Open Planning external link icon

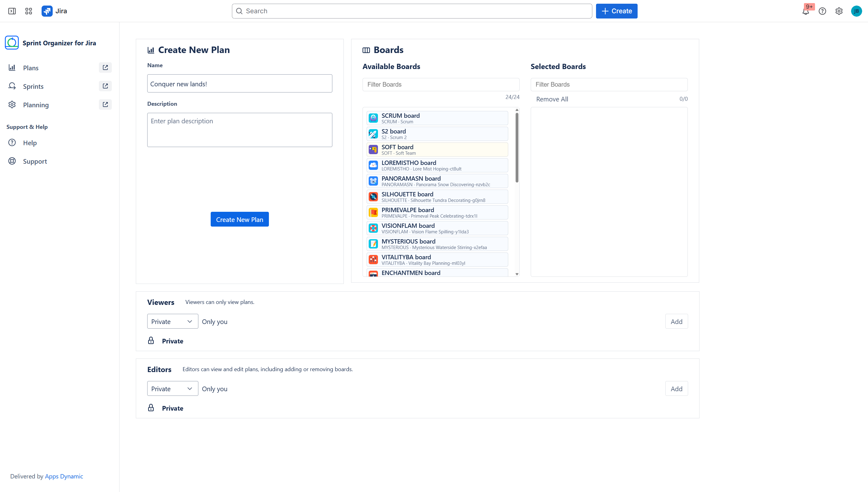105,105
